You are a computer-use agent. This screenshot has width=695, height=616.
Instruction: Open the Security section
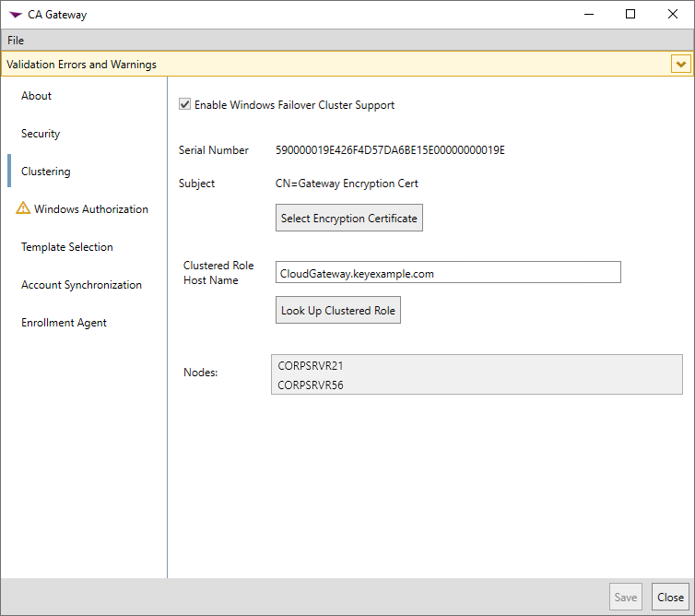coord(41,134)
